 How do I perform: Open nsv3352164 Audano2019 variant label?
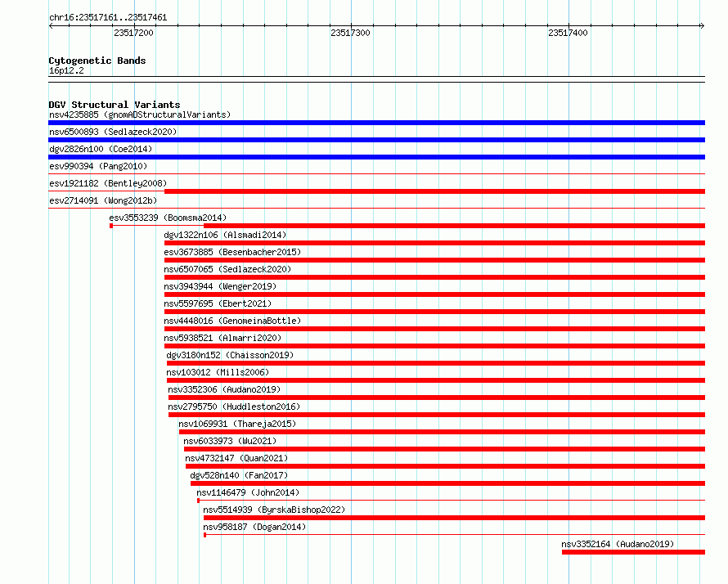pyautogui.click(x=618, y=544)
